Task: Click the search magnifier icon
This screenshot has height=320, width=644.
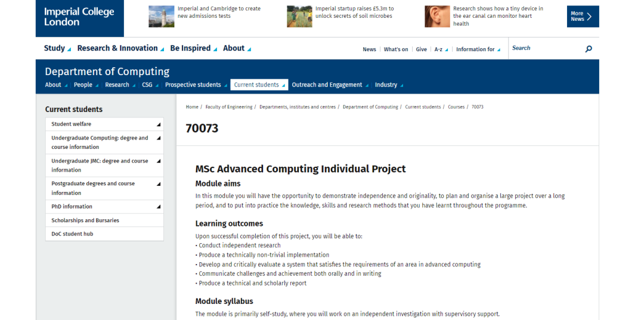Action: point(589,49)
